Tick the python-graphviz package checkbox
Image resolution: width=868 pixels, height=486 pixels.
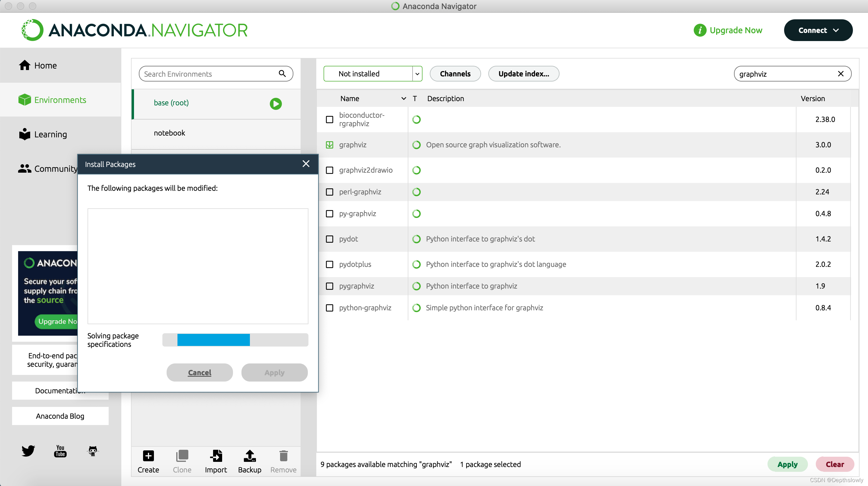pyautogui.click(x=329, y=308)
